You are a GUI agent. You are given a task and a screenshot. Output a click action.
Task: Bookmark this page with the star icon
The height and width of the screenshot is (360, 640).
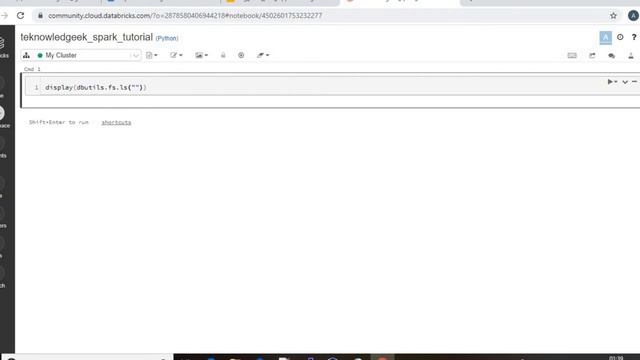[613, 16]
